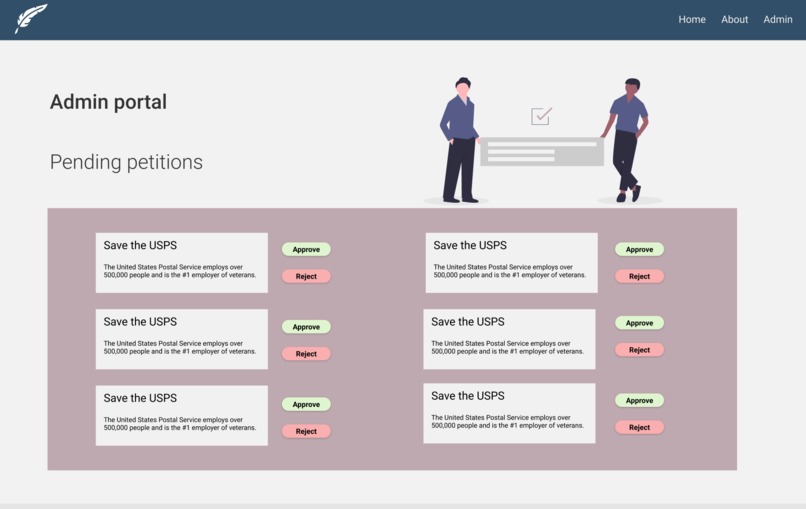806x509 pixels.
Task: Reject the middle petition in the left column
Action: click(306, 354)
